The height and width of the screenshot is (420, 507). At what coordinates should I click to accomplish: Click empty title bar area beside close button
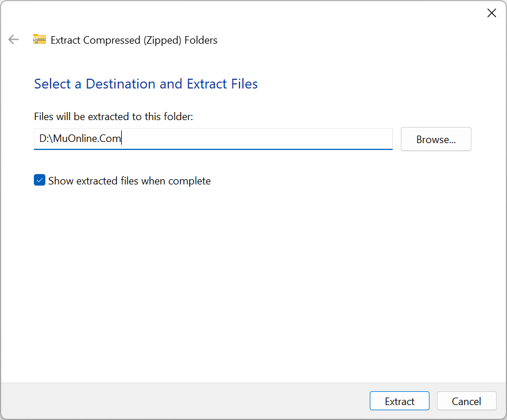click(345, 13)
